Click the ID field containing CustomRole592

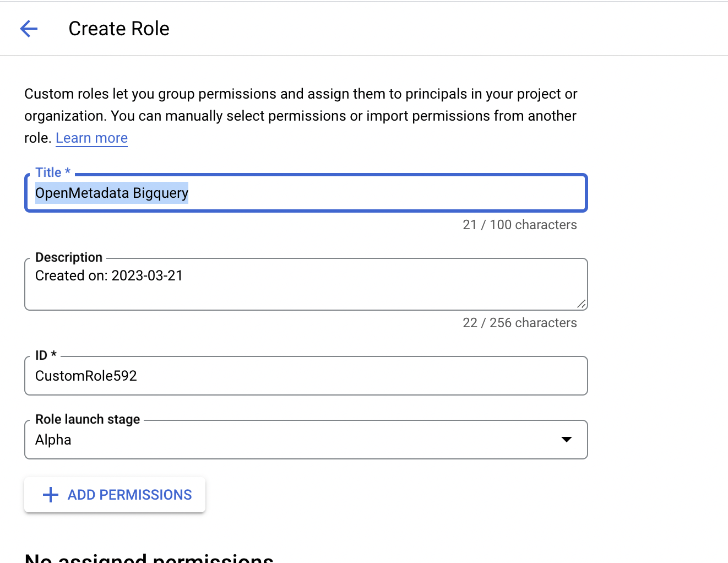tap(306, 376)
